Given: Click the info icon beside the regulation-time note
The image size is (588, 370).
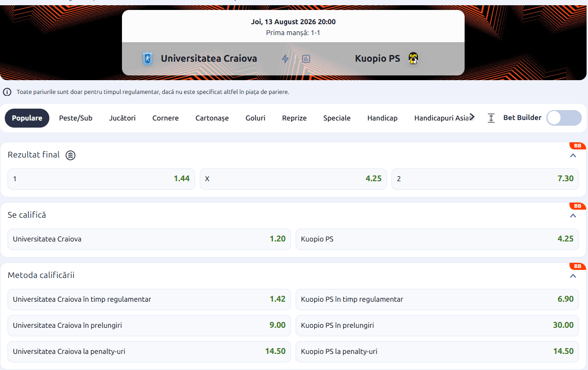Looking at the screenshot, I should tap(7, 92).
